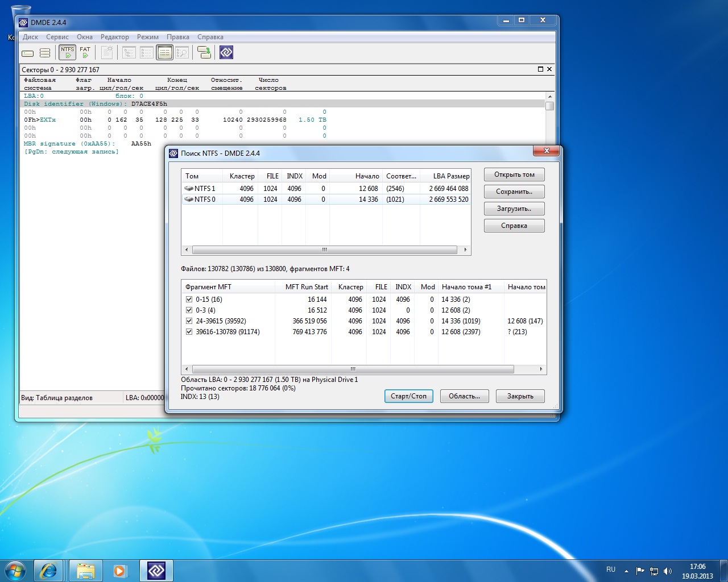Toggle the 24-39615 (39592) fragment checkbox
This screenshot has height=582, width=728.
(x=189, y=321)
